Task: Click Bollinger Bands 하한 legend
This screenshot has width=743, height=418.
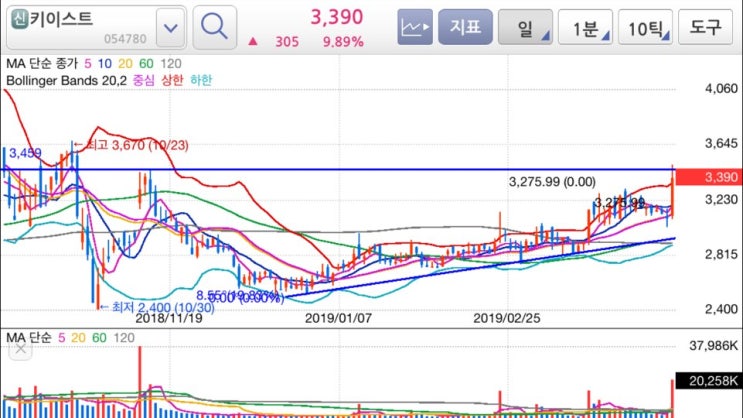Action: [201, 80]
